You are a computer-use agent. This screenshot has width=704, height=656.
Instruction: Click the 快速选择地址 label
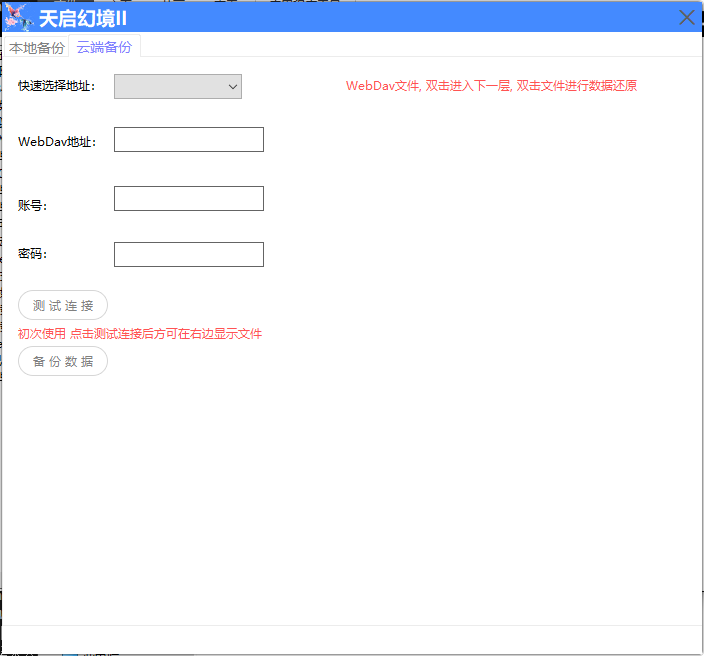[57, 87]
